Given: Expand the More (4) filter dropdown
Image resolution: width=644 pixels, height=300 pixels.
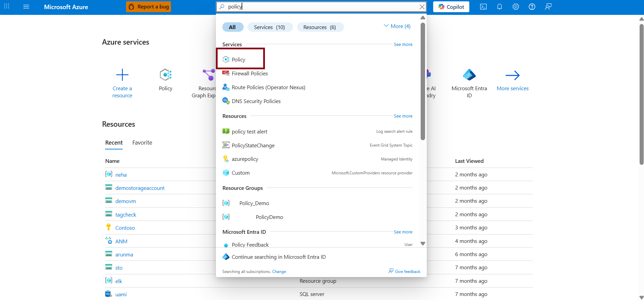Looking at the screenshot, I should click(397, 26).
